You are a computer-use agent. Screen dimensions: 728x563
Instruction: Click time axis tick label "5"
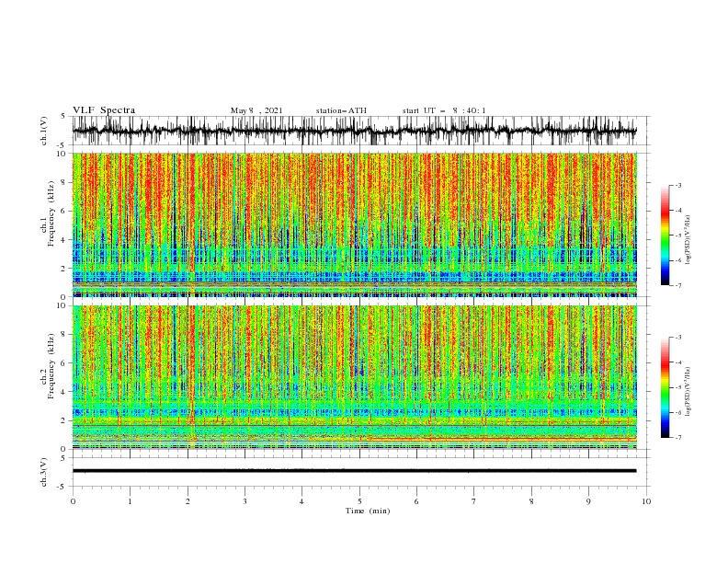click(359, 501)
